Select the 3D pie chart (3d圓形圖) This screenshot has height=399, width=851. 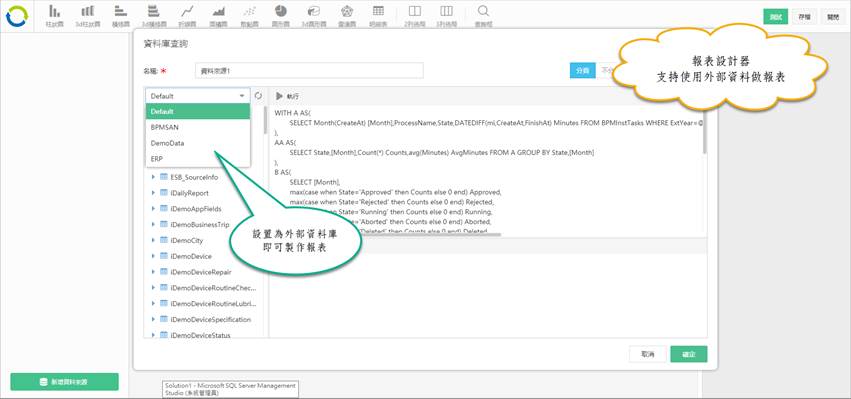pos(314,16)
